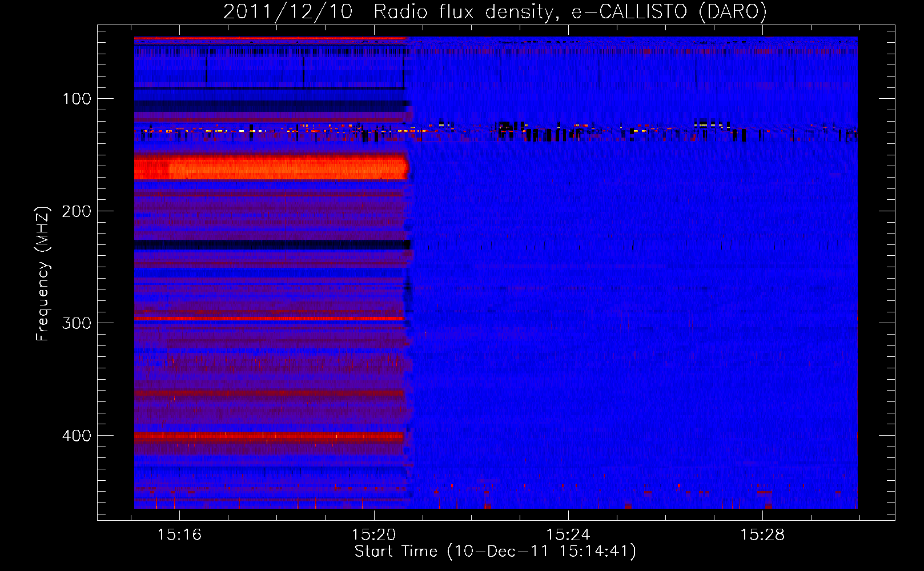
Task: Click the 15:28 time tick label
Action: click(x=762, y=535)
